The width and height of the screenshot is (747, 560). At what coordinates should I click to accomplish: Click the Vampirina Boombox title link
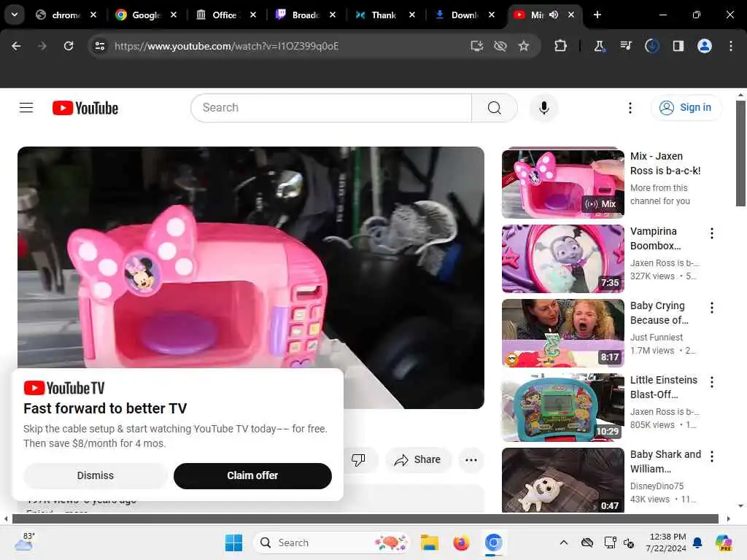[655, 238]
